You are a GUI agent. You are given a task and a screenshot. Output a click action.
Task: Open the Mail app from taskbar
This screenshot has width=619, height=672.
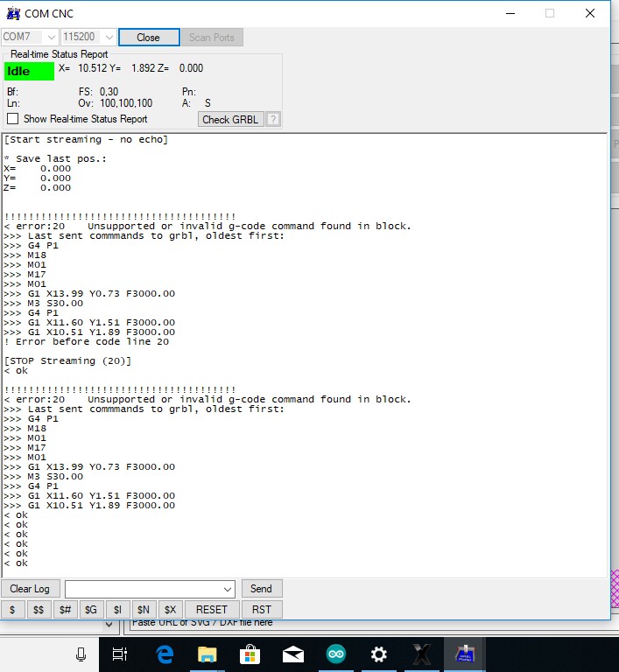click(x=293, y=654)
